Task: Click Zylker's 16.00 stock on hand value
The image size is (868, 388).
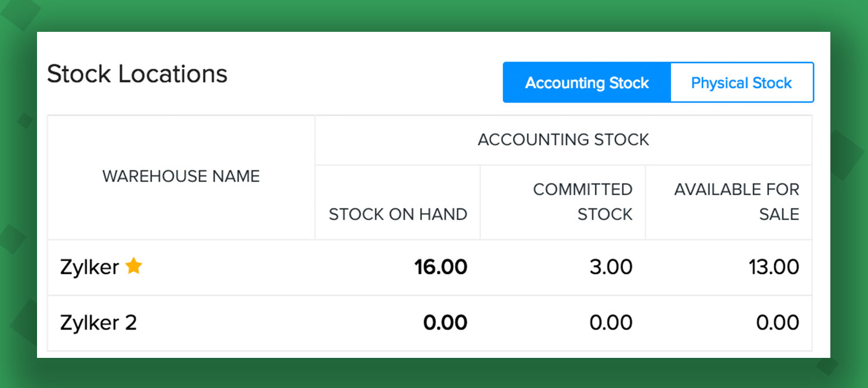Action: [x=440, y=267]
